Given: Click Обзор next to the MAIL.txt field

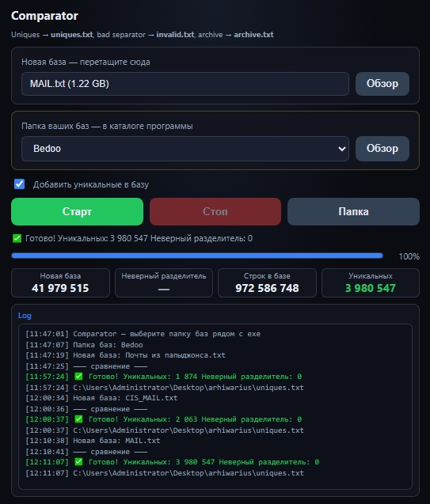Looking at the screenshot, I should click(x=382, y=84).
